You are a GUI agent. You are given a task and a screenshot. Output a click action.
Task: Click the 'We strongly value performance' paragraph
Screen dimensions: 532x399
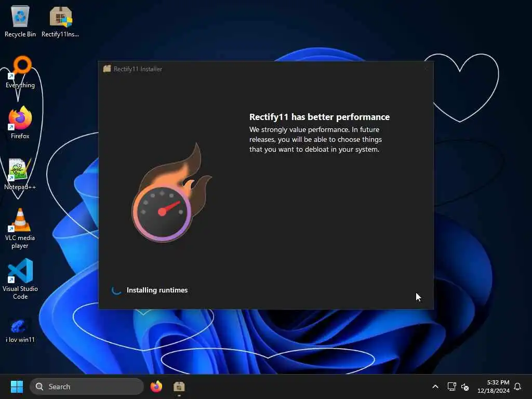315,139
